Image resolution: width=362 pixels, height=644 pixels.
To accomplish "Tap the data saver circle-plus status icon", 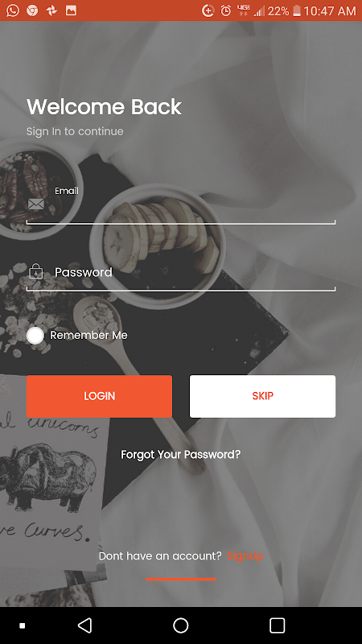I will (x=208, y=10).
